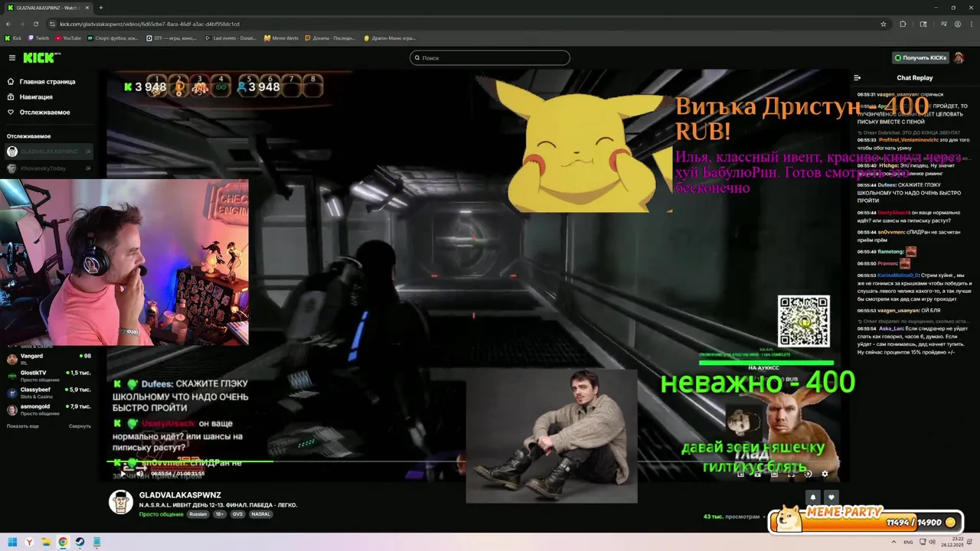Click username KarinaMalina0_0 in chat replay
This screenshot has width=980, height=551.
897,275
